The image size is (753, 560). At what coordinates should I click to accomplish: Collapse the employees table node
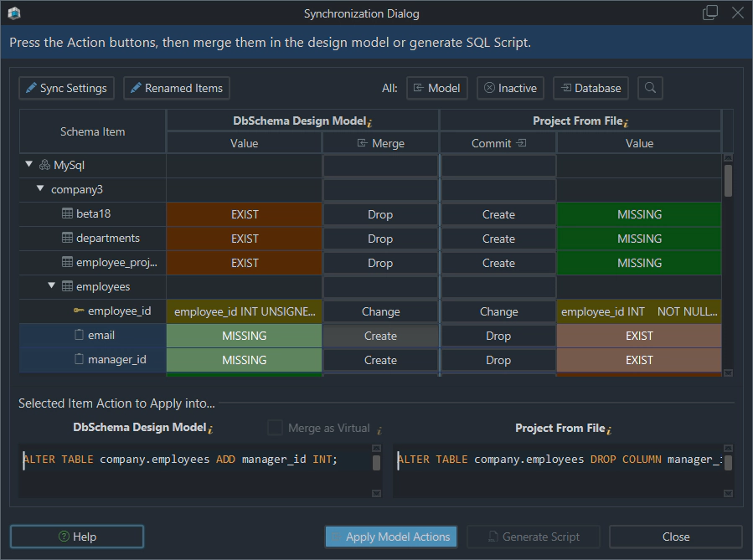[x=52, y=285]
